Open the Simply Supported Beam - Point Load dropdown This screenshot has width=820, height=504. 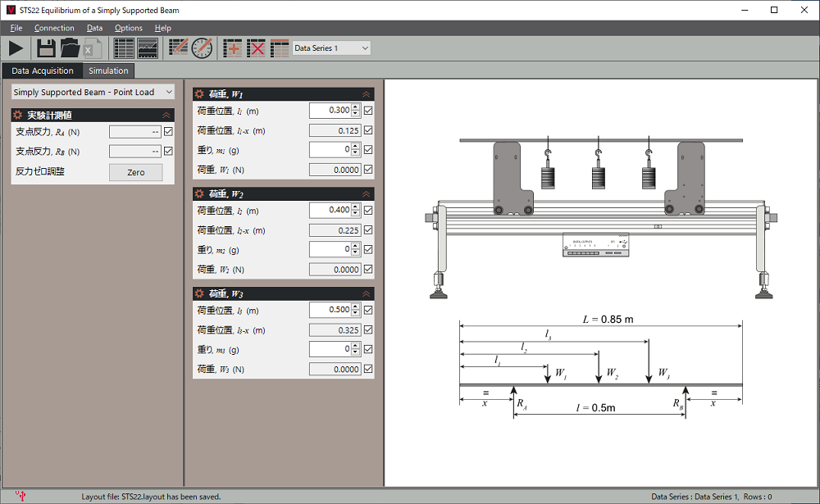point(93,92)
